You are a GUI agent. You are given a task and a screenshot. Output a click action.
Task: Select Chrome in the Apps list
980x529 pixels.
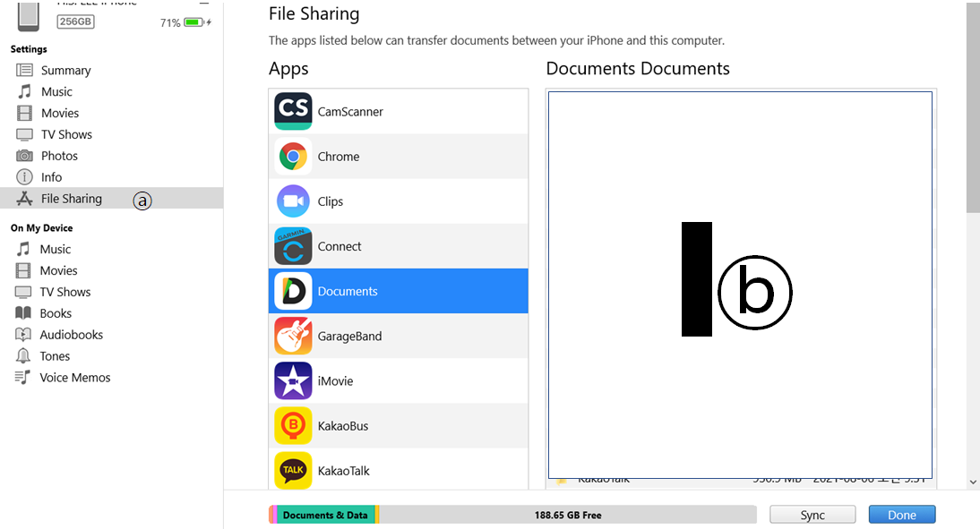398,156
